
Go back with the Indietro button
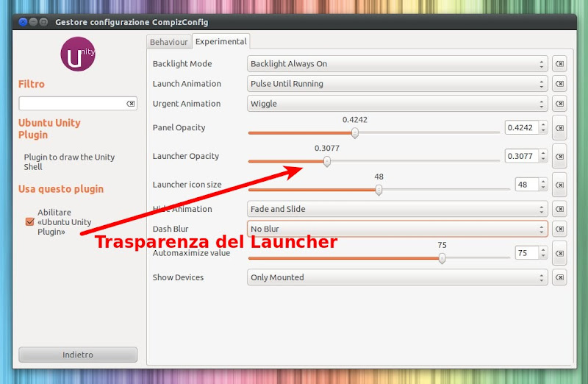[78, 355]
